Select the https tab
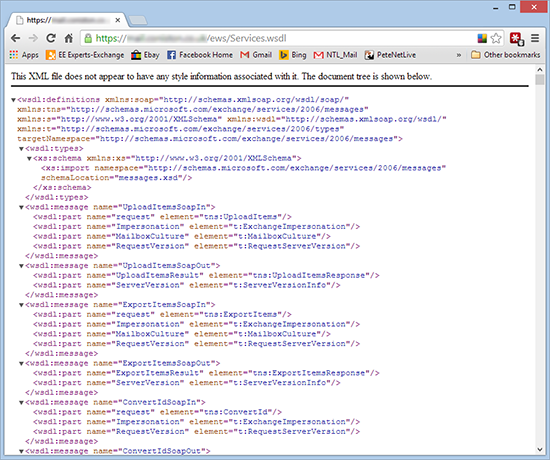 coord(67,20)
